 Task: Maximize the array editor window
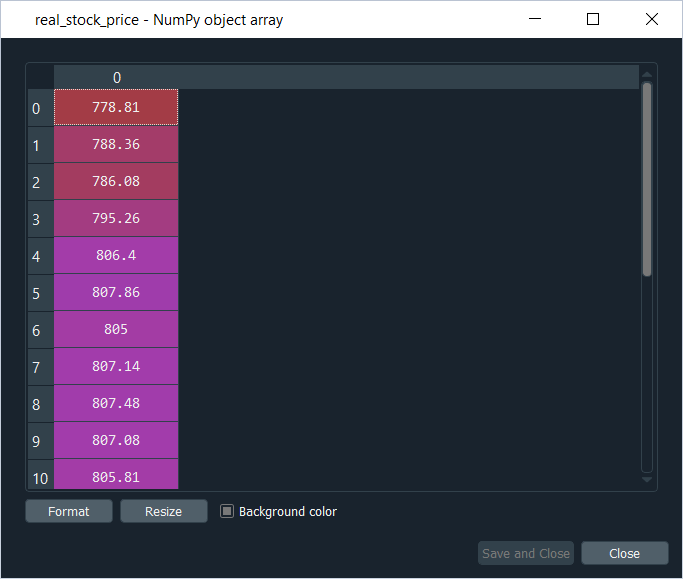593,19
